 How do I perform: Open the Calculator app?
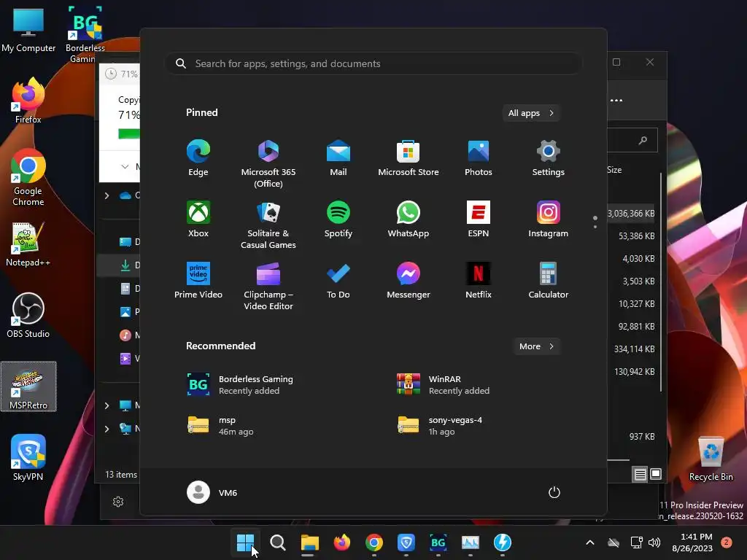[549, 281]
